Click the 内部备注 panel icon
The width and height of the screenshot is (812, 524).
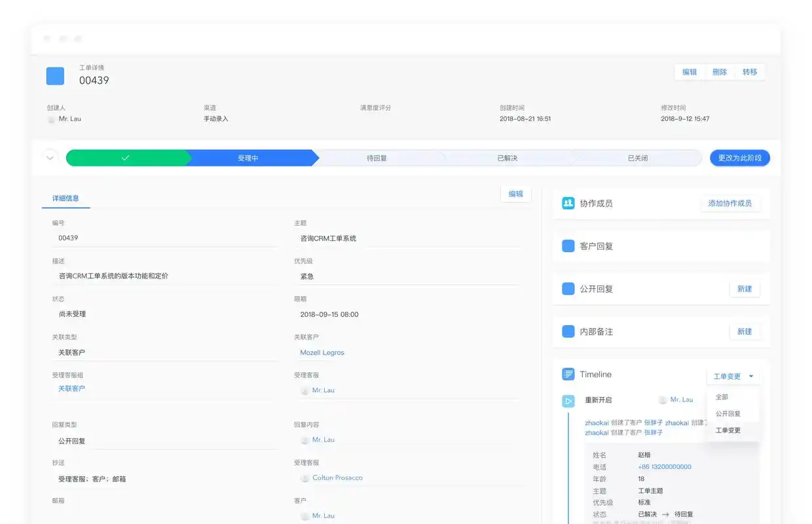(566, 331)
